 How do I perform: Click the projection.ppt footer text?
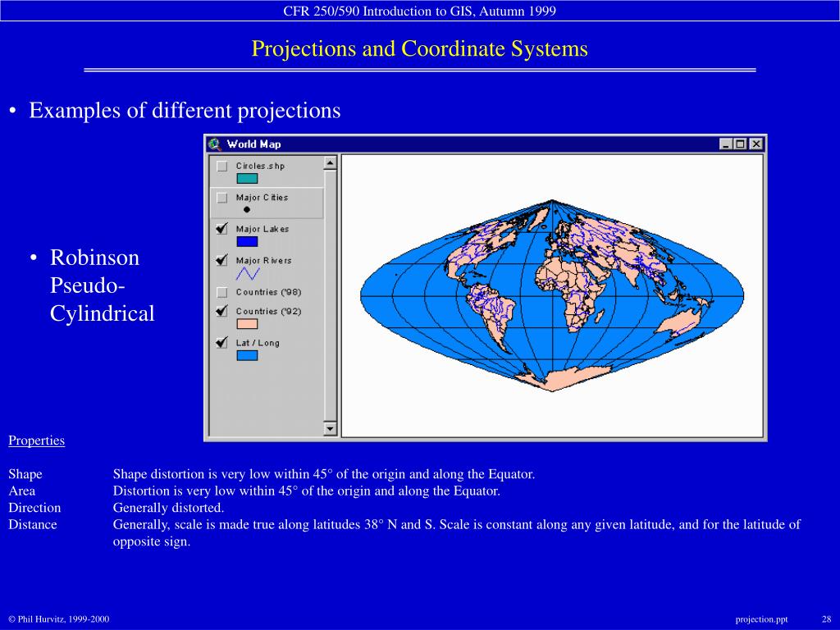pyautogui.click(x=761, y=619)
